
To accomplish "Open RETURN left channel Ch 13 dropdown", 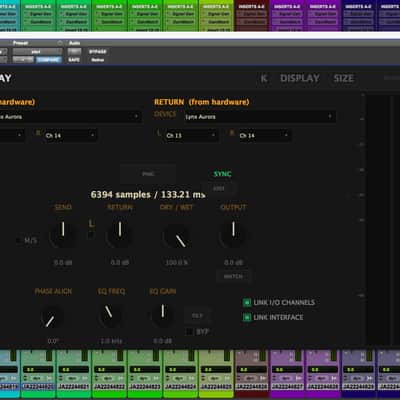I will (191, 135).
